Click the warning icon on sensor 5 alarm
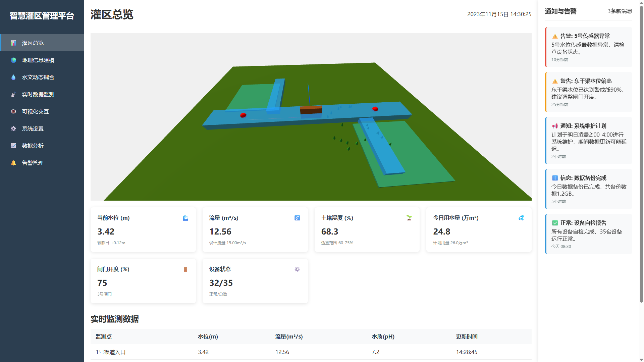644x362 pixels. point(555,36)
